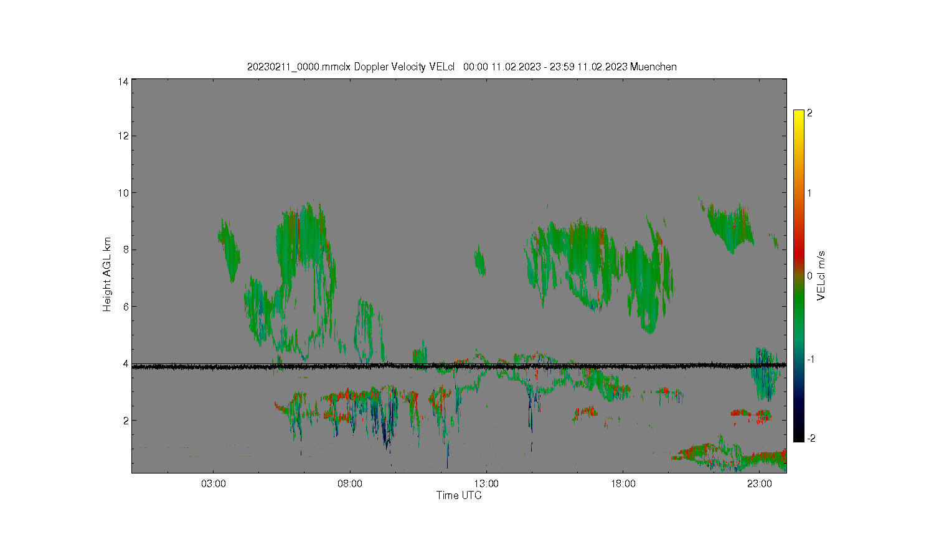Click the plot title text at top
The image size is (934, 560).
(x=461, y=67)
